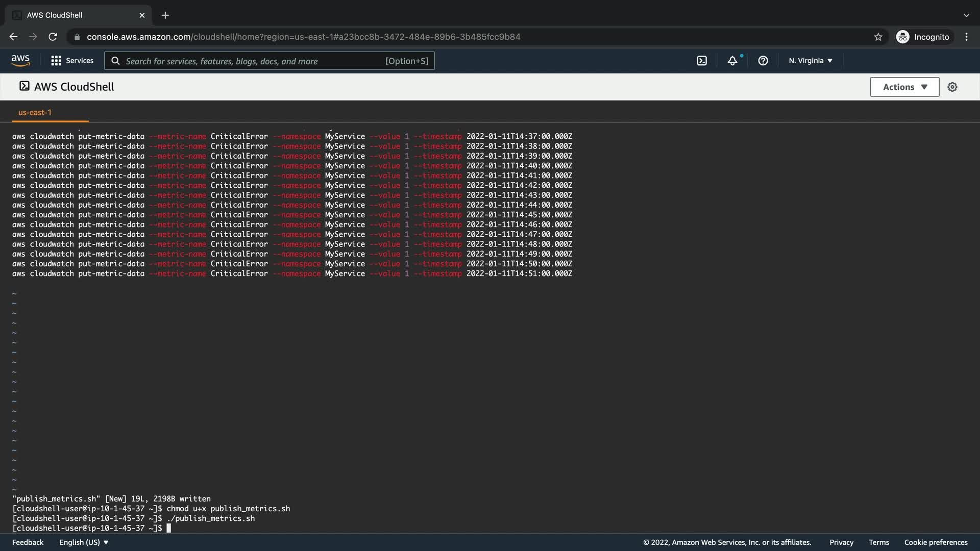Open the help question mark icon
Image resolution: width=980 pixels, height=551 pixels.
click(763, 61)
